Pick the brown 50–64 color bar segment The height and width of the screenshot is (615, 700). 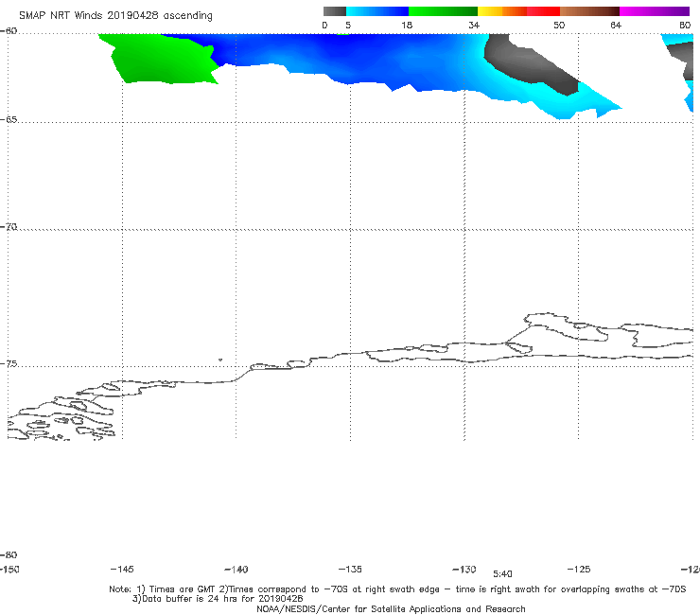589,11
